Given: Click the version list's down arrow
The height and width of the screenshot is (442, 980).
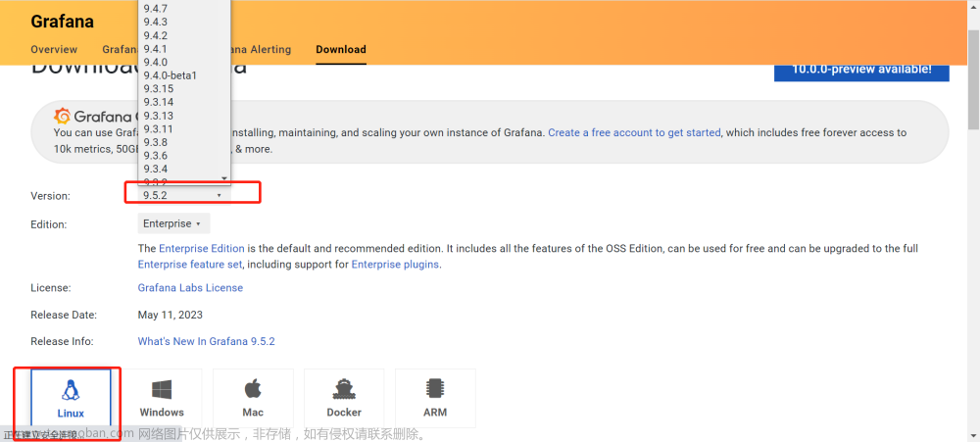Looking at the screenshot, I should click(x=224, y=178).
